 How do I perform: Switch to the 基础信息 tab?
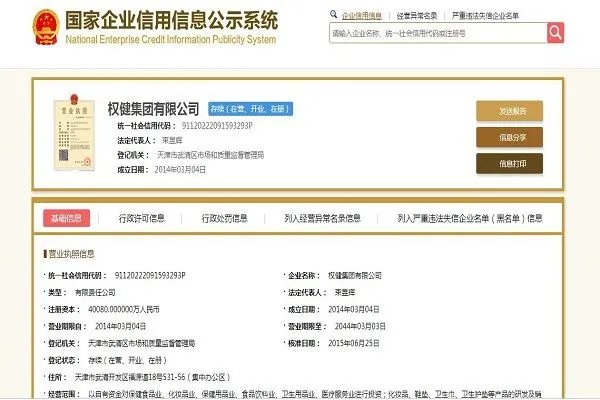click(x=67, y=218)
